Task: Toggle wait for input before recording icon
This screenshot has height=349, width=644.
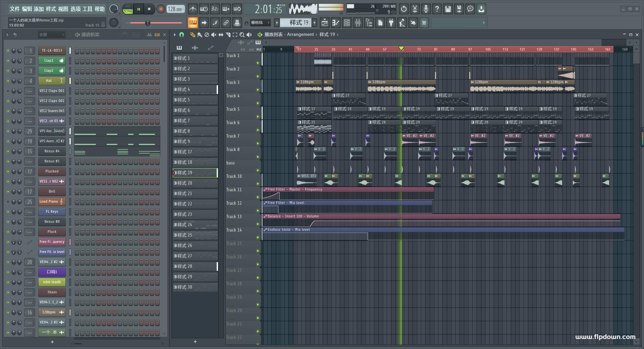Action: click(x=204, y=9)
